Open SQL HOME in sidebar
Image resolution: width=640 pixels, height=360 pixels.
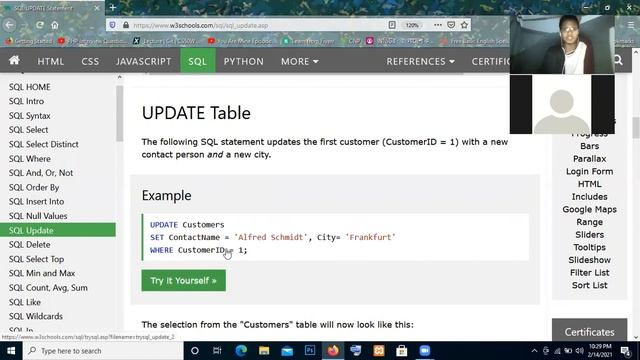[30, 87]
